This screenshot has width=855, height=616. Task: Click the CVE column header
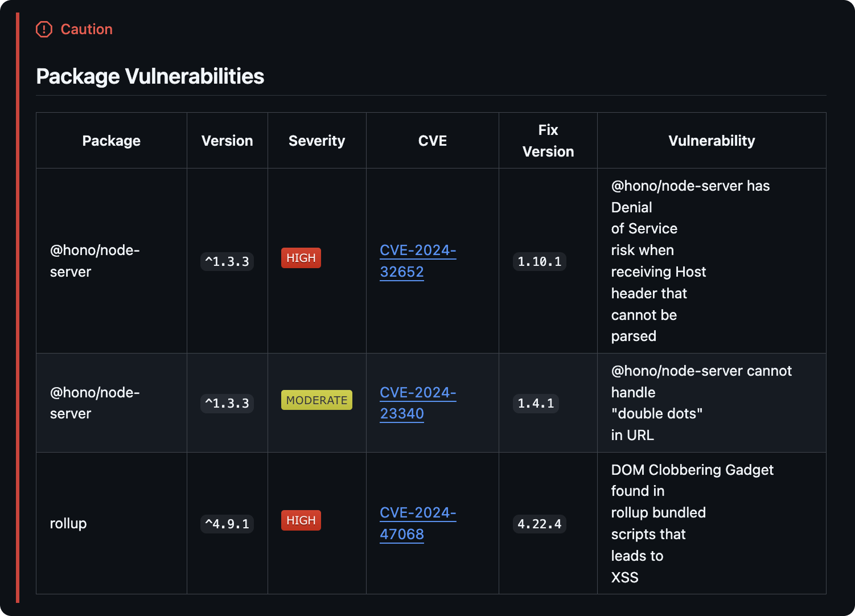432,141
